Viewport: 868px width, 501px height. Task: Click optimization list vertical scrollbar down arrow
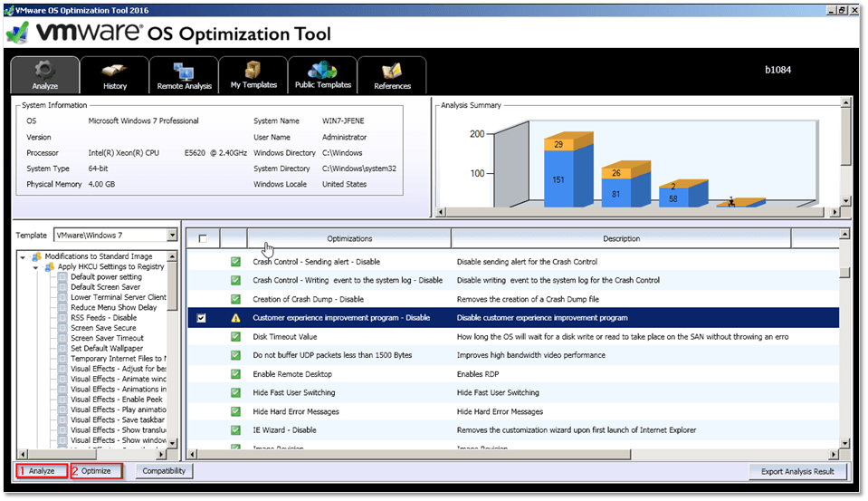844,443
